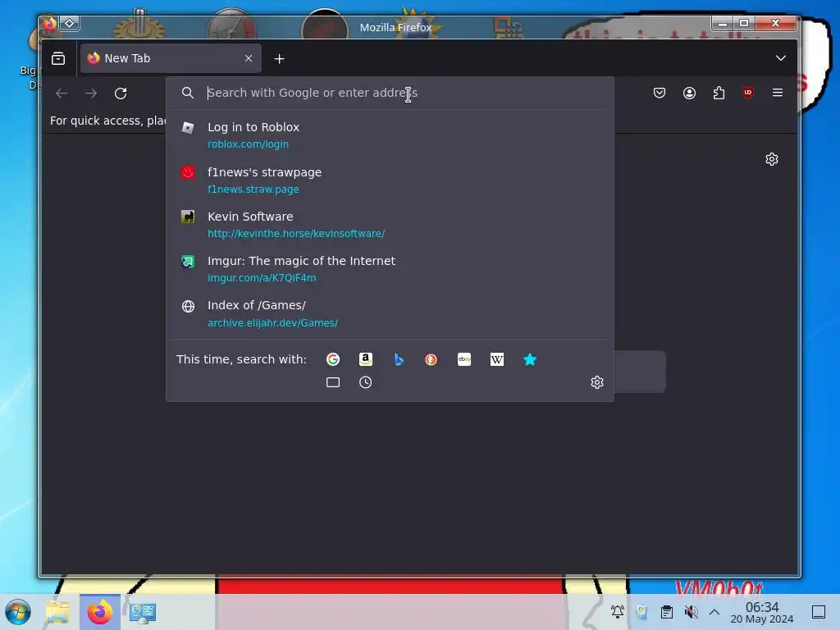The width and height of the screenshot is (840, 630).
Task: Search this time with eBay icon
Action: [464, 359]
